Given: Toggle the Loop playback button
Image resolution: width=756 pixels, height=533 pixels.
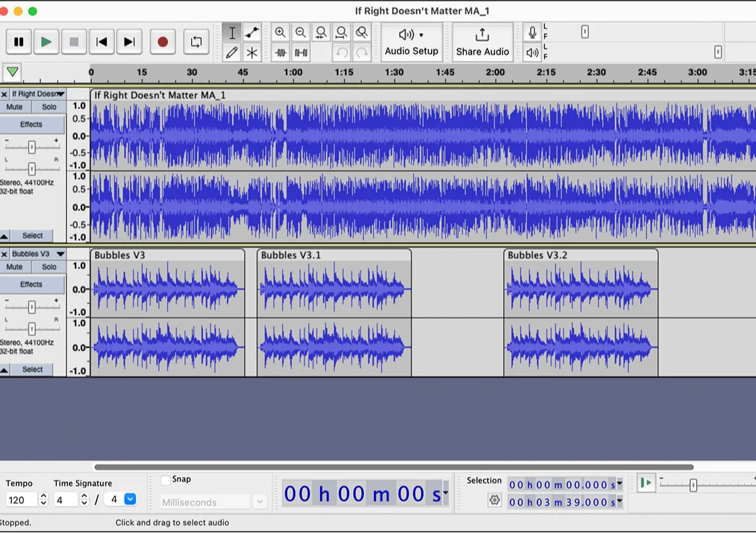Looking at the screenshot, I should click(196, 42).
